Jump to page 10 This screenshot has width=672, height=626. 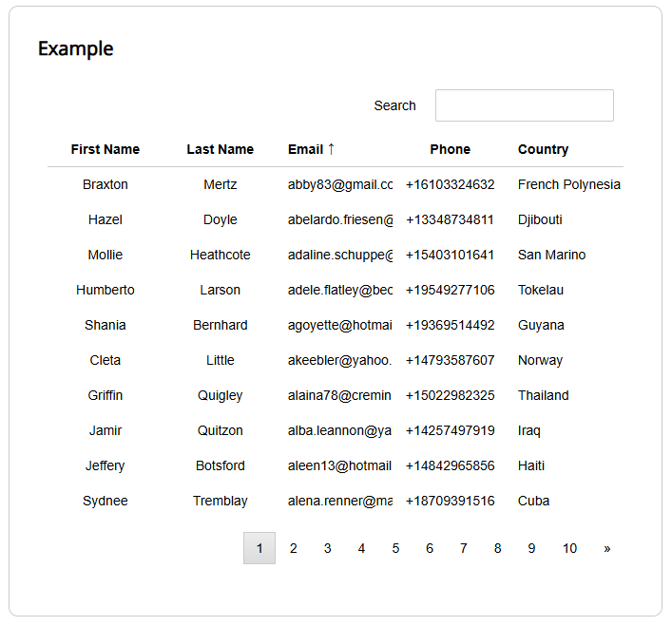569,548
